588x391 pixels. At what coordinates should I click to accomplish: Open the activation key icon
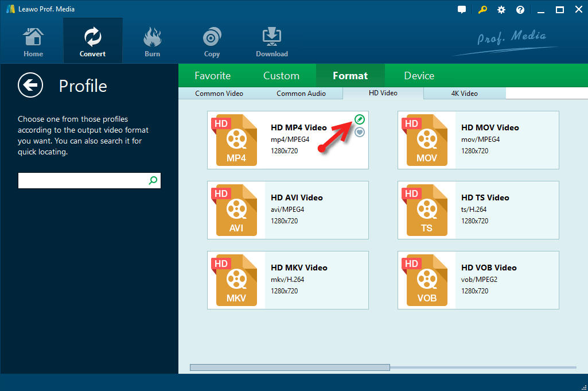tap(482, 10)
